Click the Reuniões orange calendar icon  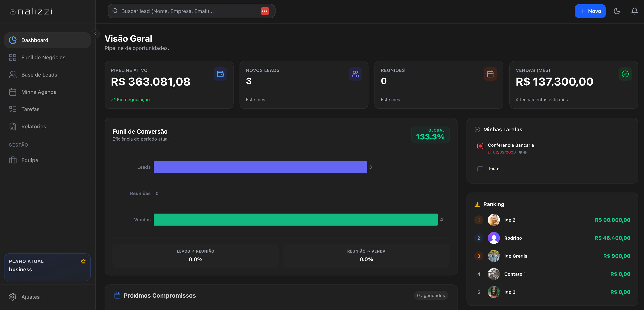[x=490, y=74]
